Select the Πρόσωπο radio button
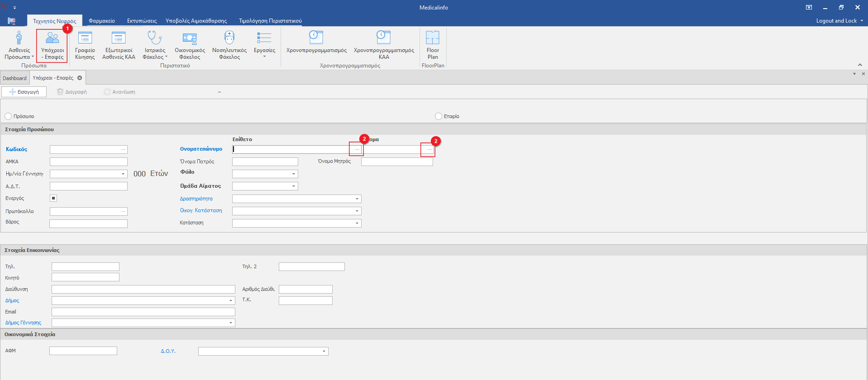This screenshot has height=380, width=868. [x=8, y=116]
